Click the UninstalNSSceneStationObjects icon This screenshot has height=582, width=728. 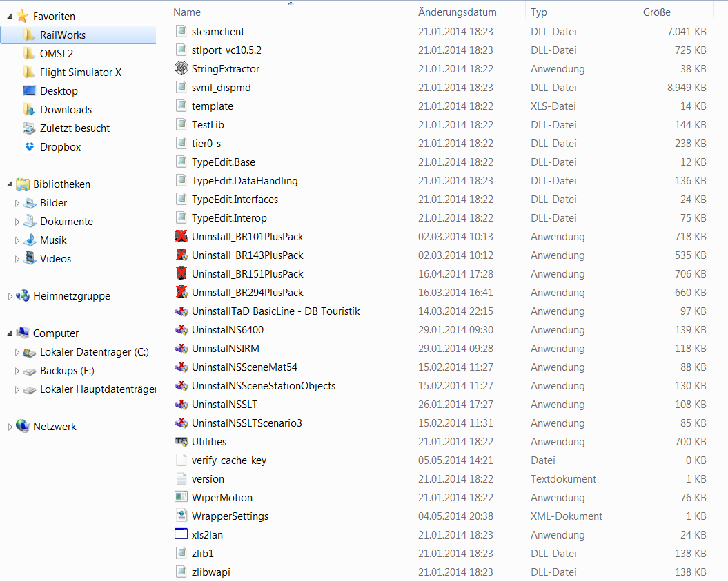coord(181,385)
